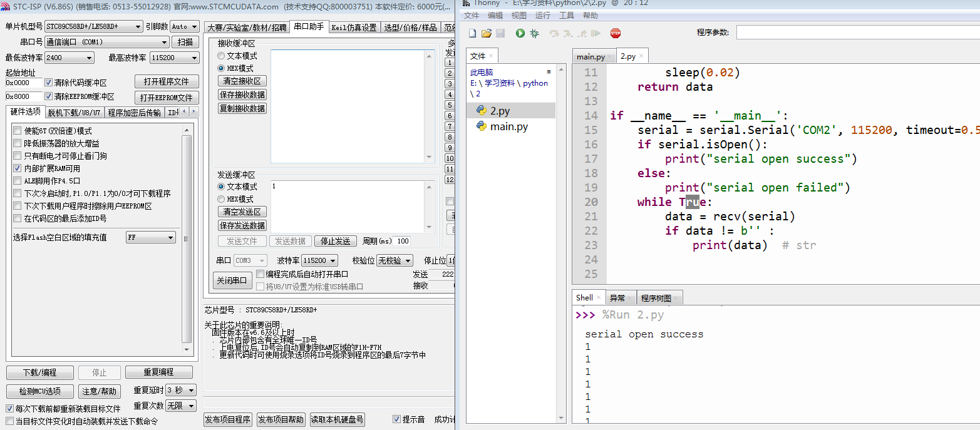Toggle 清除EEPROM缓冲区 checkbox
Screen dimensions: 980x430
pyautogui.click(x=49, y=96)
